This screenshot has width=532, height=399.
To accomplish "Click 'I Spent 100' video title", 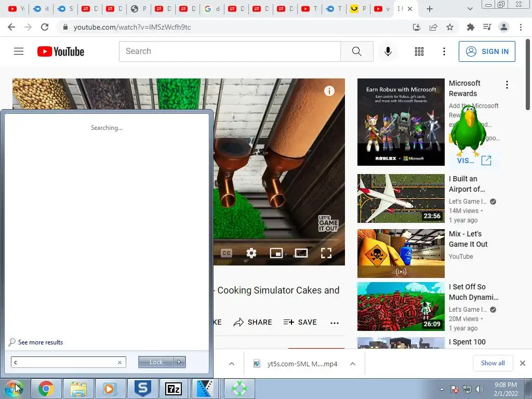I will 467,342.
